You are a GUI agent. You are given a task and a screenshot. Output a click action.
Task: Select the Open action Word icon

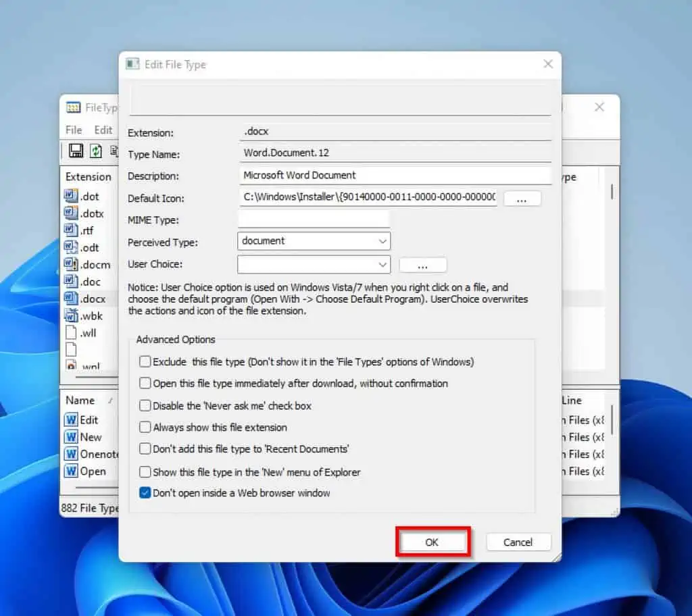pyautogui.click(x=71, y=471)
